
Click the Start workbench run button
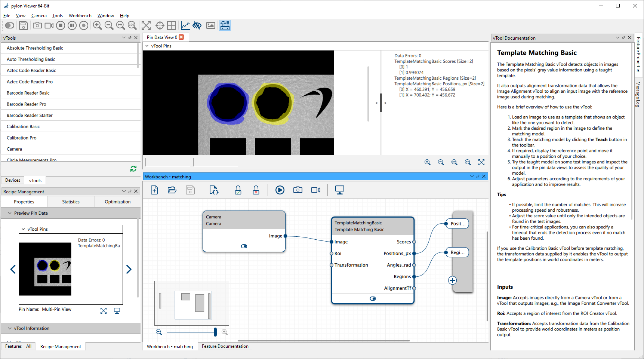coord(280,190)
